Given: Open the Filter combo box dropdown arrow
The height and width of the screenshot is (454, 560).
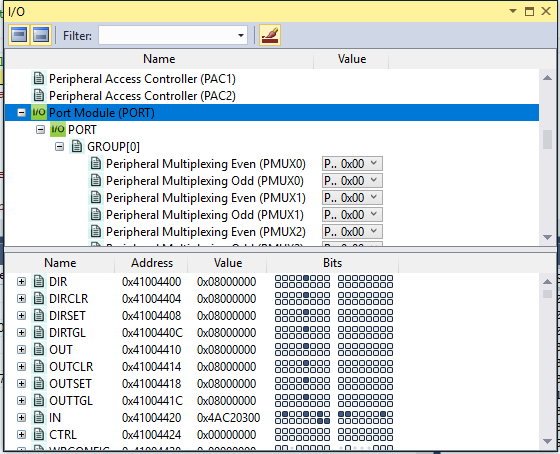Looking at the screenshot, I should (x=241, y=35).
